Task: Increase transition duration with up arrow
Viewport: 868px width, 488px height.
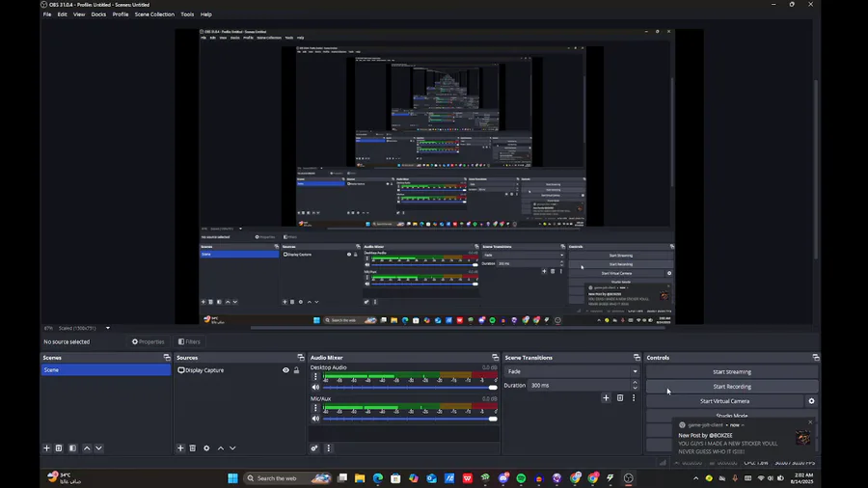Action: 635,382
